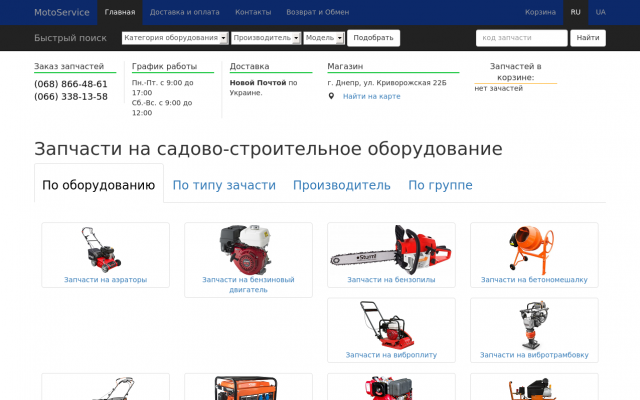Open Запчасти на бензиновый двигатель link
The width and height of the screenshot is (640, 400).
tap(248, 284)
